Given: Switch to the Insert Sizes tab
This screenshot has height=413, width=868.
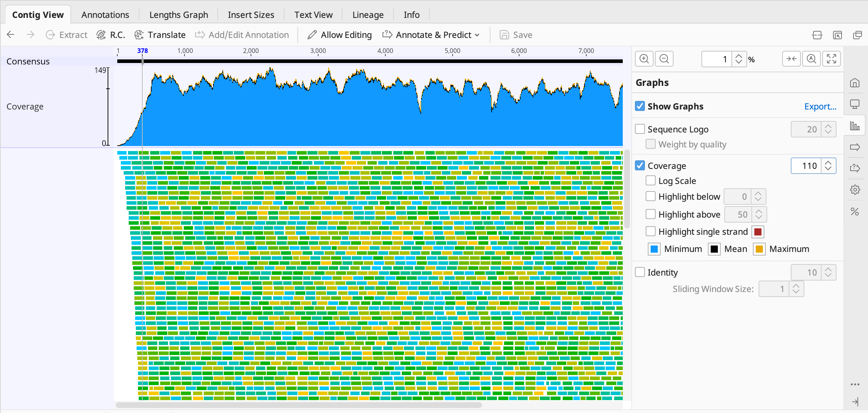Looking at the screenshot, I should 251,15.
